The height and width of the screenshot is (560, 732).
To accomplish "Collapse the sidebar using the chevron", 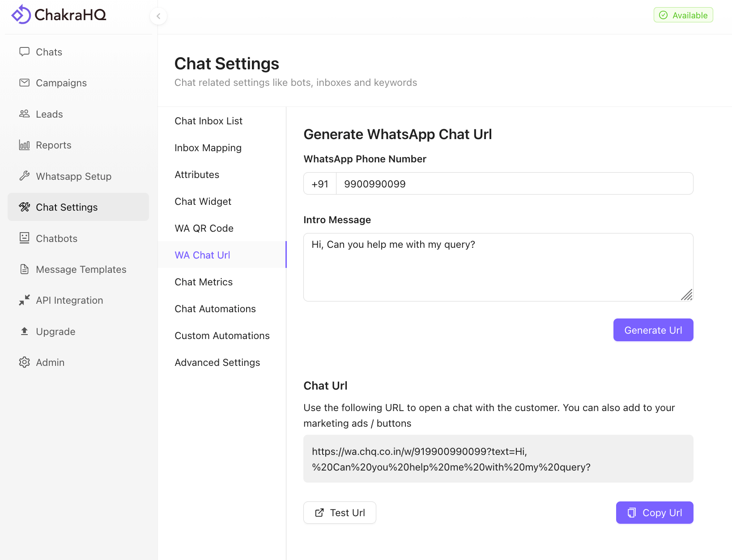I will point(158,16).
